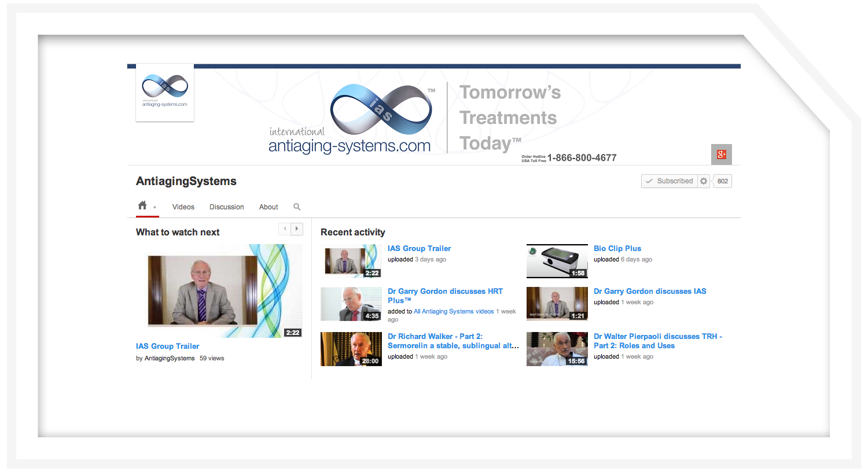
Task: Play the 15:56 video thumbnail
Action: 557,349
